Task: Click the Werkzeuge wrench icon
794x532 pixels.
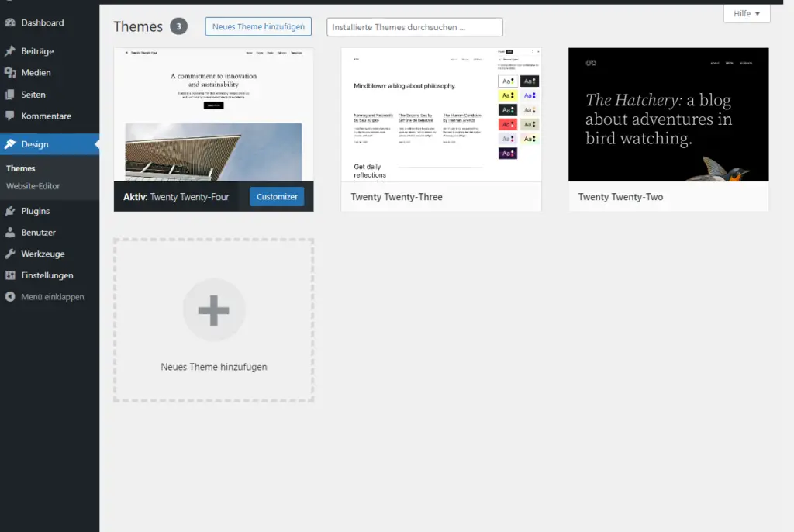Action: coord(10,254)
